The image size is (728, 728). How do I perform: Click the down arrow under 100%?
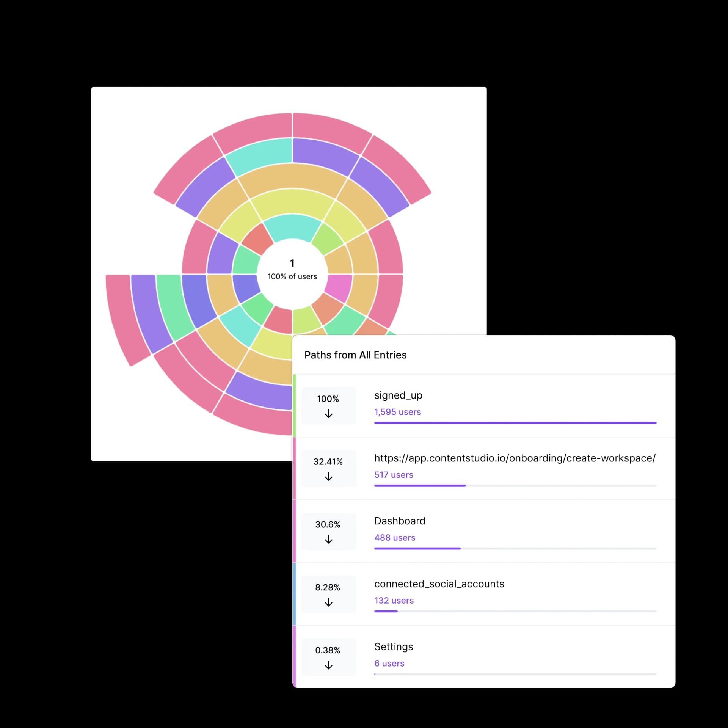(x=328, y=414)
